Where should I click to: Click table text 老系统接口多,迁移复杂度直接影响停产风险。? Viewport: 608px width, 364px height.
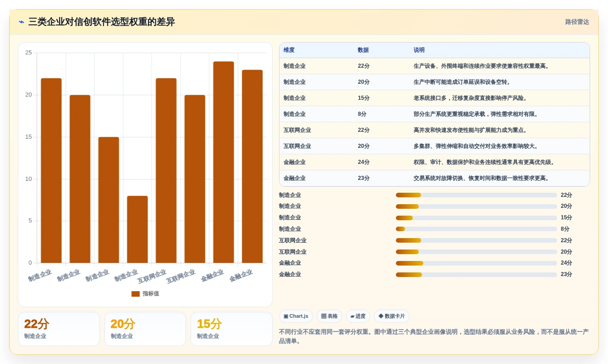point(471,98)
